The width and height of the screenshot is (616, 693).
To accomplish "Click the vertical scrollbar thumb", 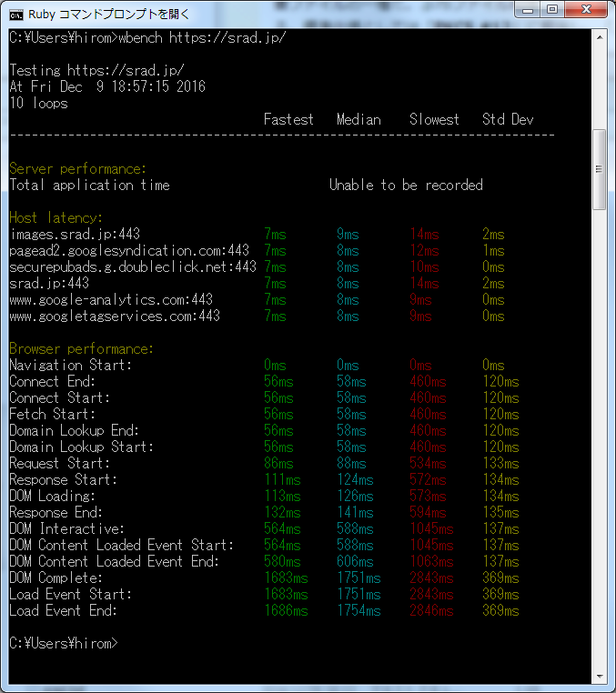I will (600, 169).
